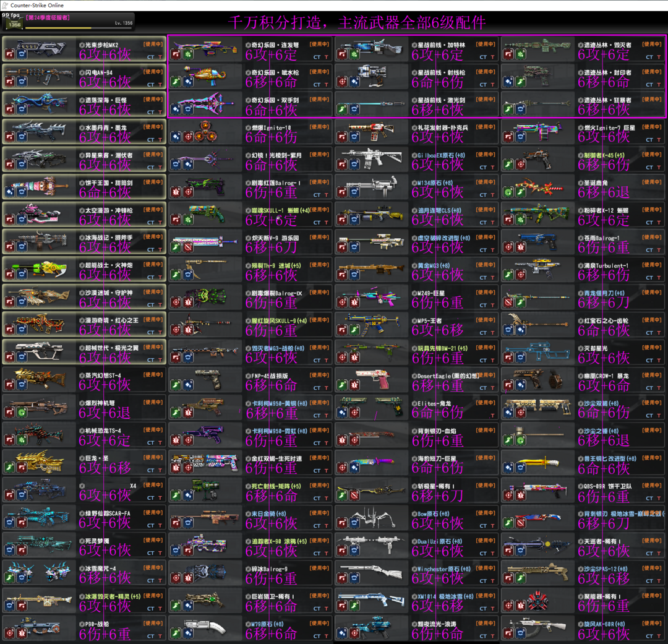This screenshot has width=668, height=644.
Task: Select the 黄金MG3 machine gun image
Action: pyautogui.click(x=372, y=269)
